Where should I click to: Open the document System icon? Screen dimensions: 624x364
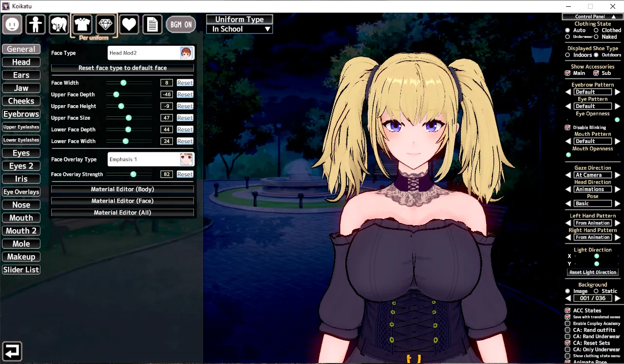[152, 24]
